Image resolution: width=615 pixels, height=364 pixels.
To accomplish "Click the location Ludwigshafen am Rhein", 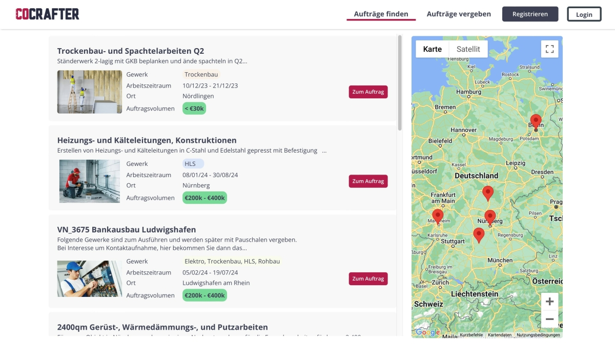I will [x=216, y=283].
